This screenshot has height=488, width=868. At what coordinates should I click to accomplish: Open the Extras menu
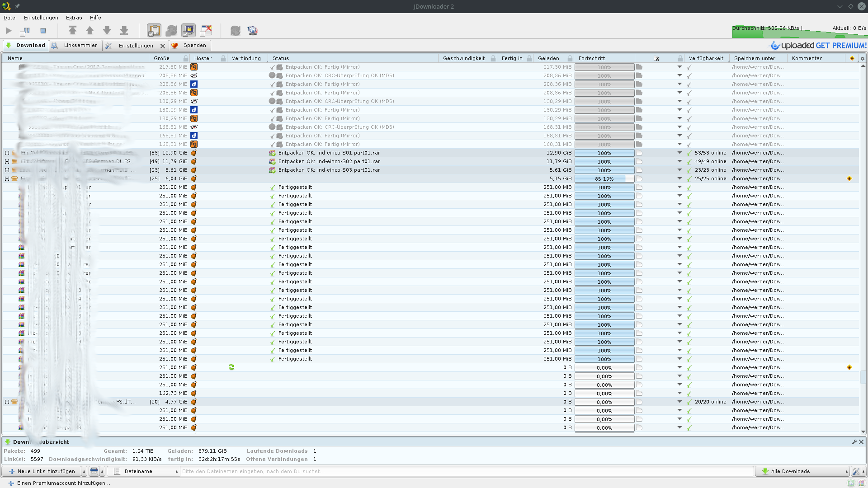pos(74,18)
